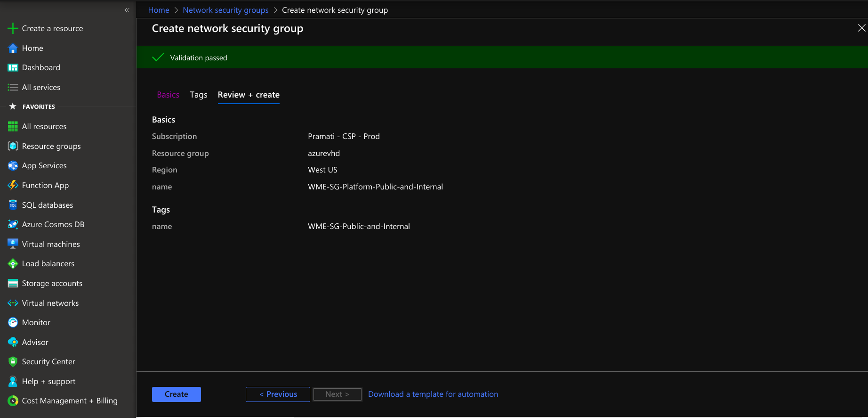Close the Create network security group pane

[x=861, y=28]
